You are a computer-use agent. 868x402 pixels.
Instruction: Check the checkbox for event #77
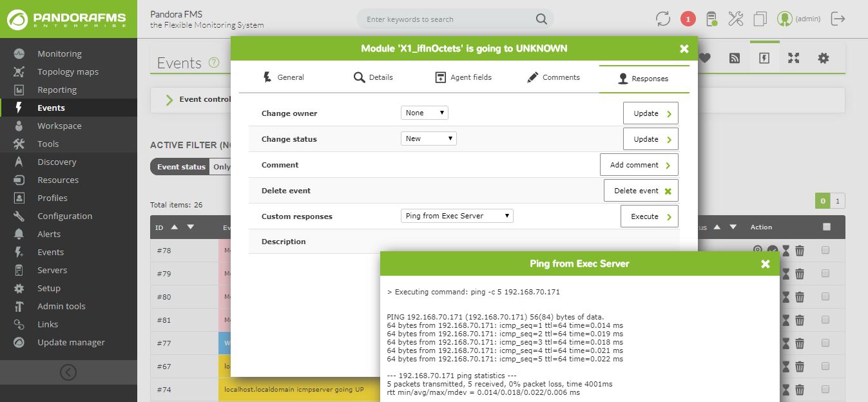point(825,343)
